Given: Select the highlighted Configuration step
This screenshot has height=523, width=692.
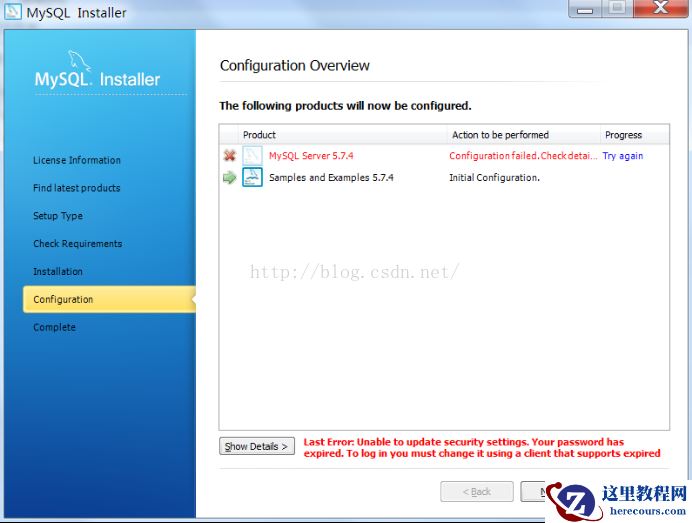Looking at the screenshot, I should click(109, 299).
